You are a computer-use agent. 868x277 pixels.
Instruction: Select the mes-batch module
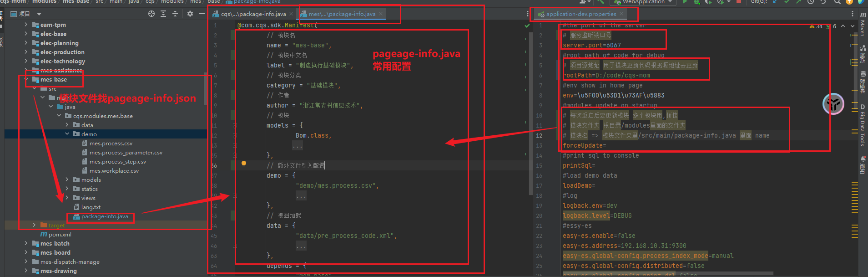pos(55,243)
